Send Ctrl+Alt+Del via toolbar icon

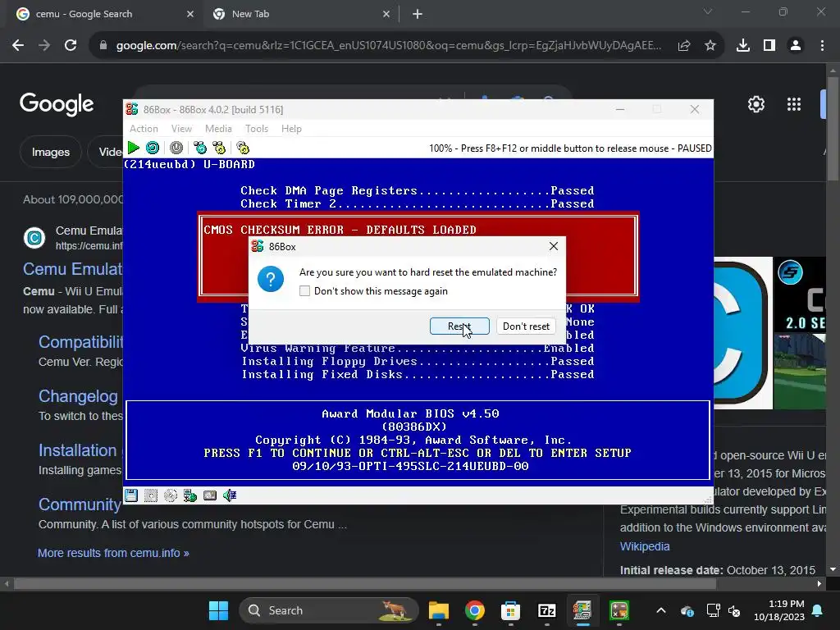[200, 148]
